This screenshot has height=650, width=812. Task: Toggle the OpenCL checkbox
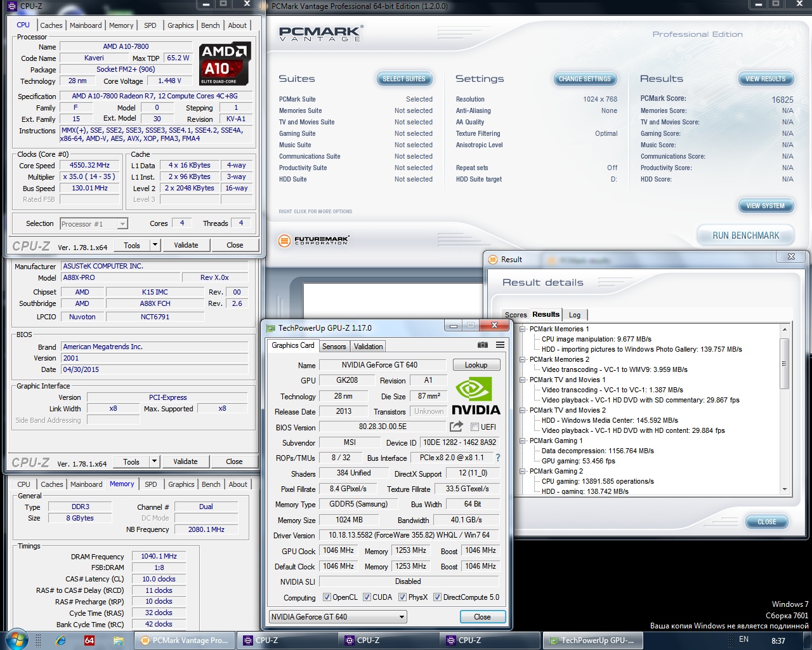click(327, 597)
